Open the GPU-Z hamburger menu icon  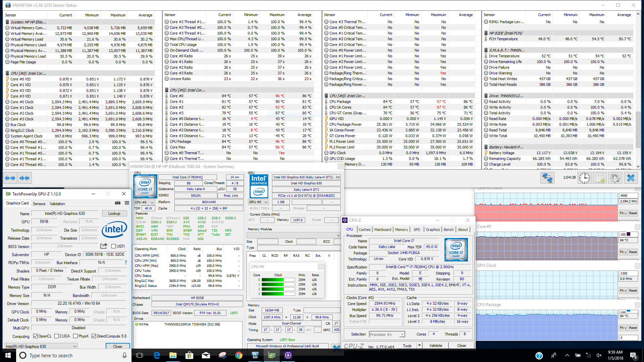pos(127,203)
